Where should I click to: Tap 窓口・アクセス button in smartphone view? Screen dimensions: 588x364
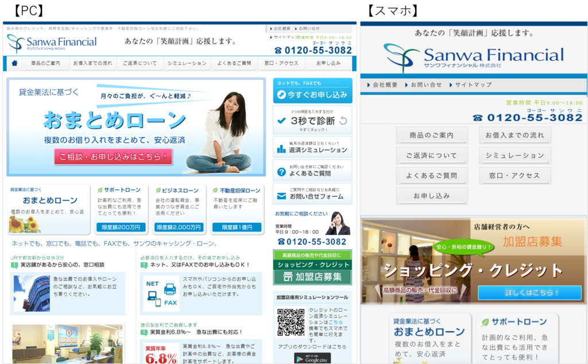[515, 176]
